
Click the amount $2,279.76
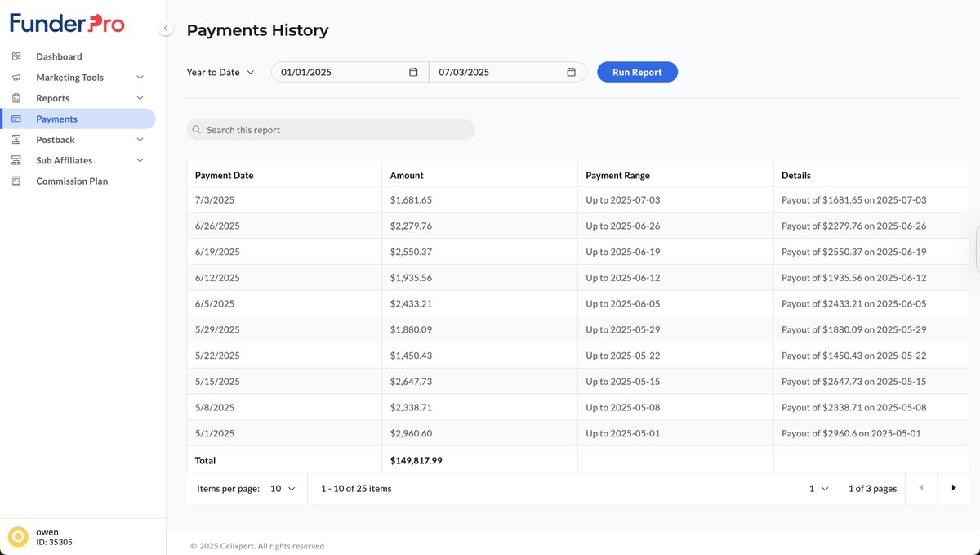pyautogui.click(x=411, y=226)
